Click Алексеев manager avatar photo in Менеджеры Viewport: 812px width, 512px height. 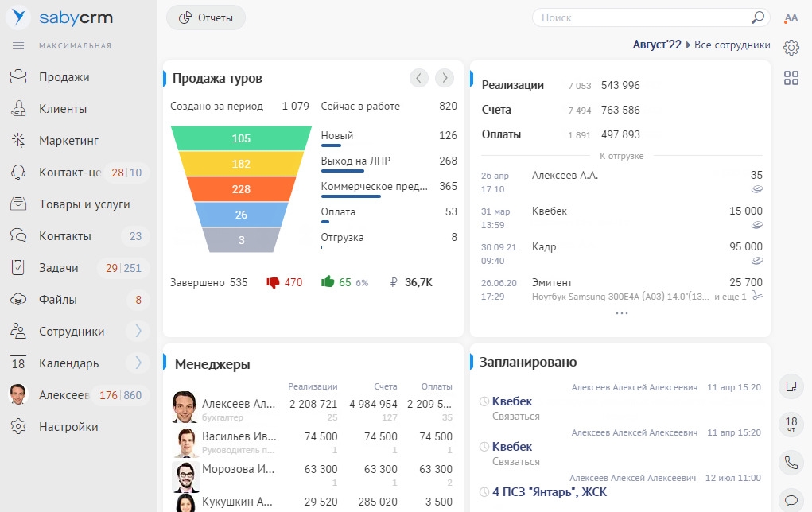coord(185,407)
